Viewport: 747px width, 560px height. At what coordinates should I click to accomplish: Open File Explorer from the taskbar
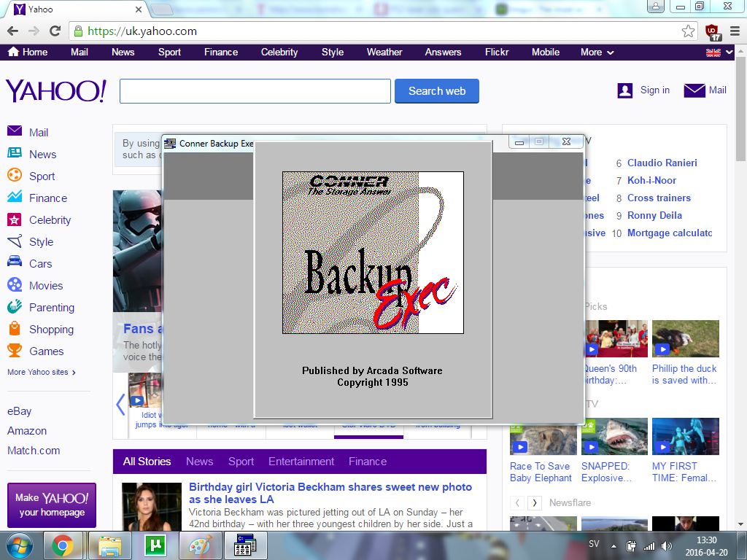tap(110, 545)
